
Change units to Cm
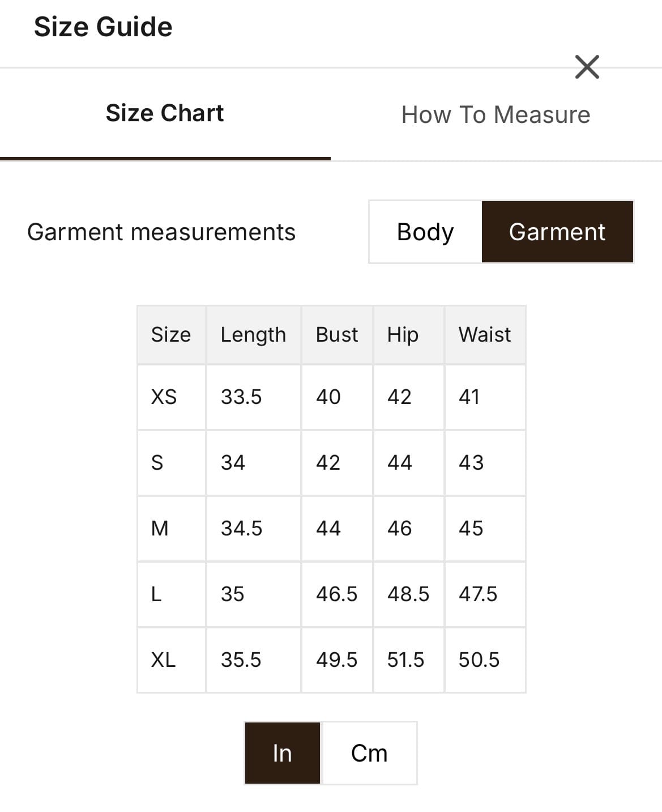[x=369, y=753]
